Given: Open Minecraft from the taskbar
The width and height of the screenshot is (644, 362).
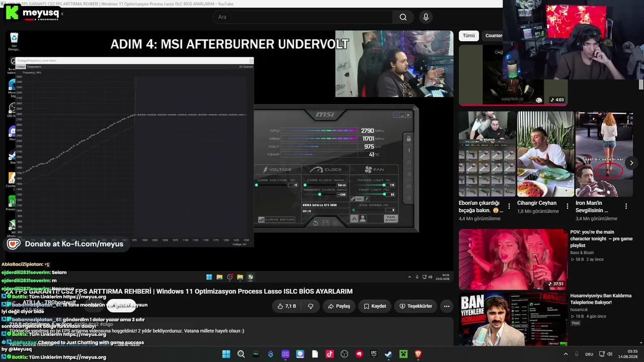Looking at the screenshot, I should click(403, 354).
